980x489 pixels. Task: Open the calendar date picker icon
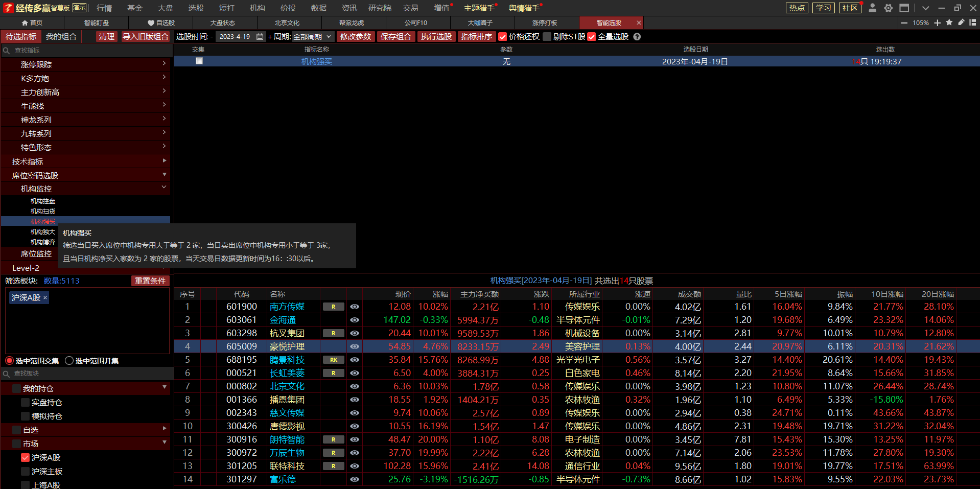point(260,37)
